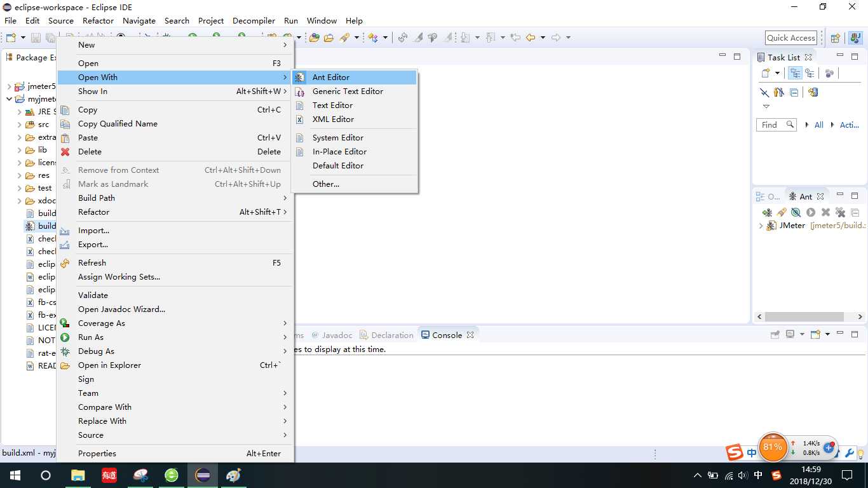
Task: Choose System Editor in submenu
Action: click(354, 137)
